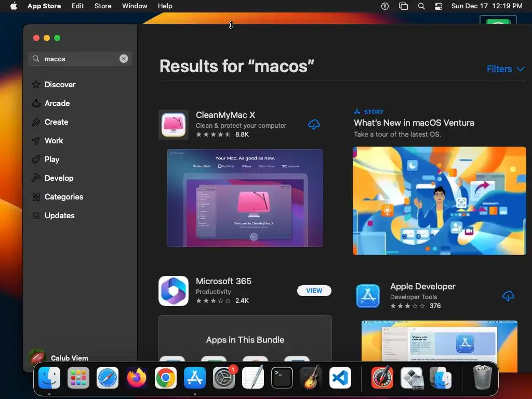The width and height of the screenshot is (532, 399).
Task: Click the accessibility menu bar icon
Action: click(x=385, y=6)
